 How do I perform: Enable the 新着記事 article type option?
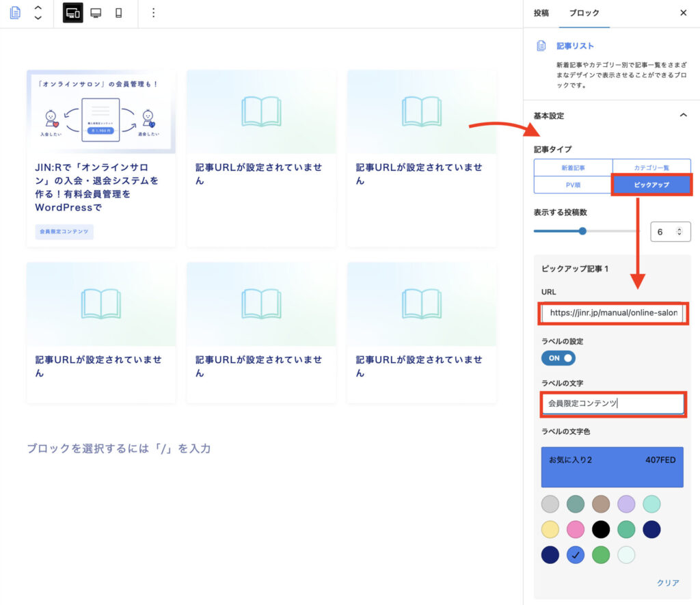click(574, 167)
